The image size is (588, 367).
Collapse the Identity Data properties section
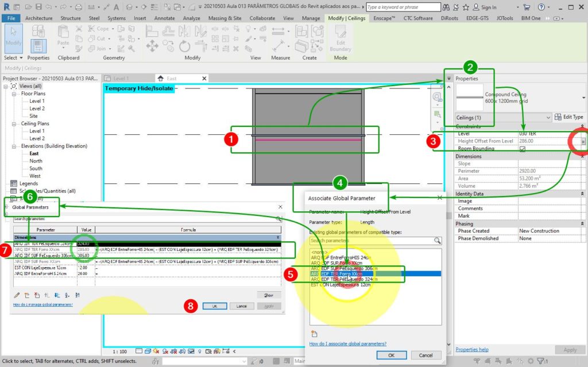tap(583, 194)
